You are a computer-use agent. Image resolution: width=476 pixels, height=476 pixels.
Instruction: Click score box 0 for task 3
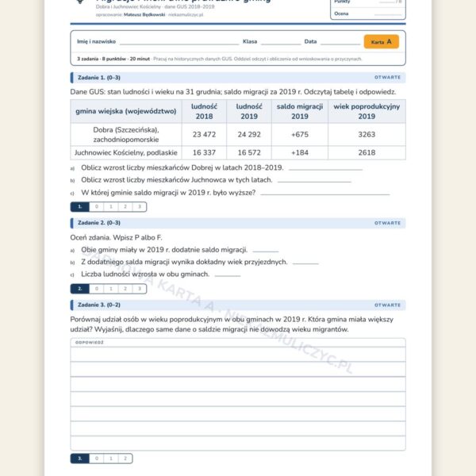click(x=97, y=459)
